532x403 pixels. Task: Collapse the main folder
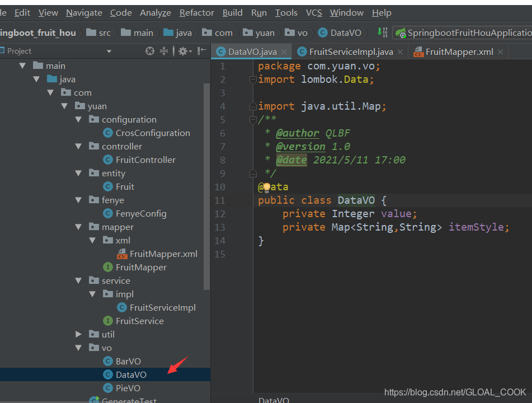pyautogui.click(x=22, y=65)
